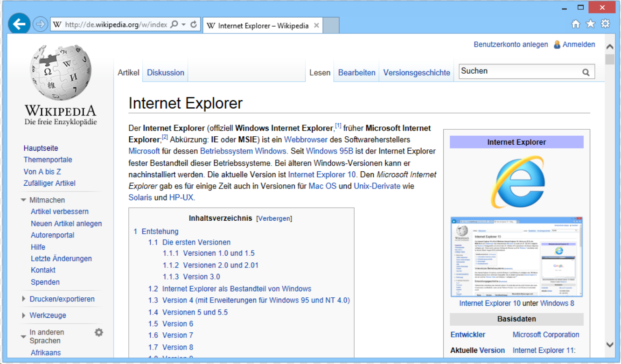The image size is (621, 364).
Task: Jump to 1.1 Die ersten Versionen
Action: pyautogui.click(x=189, y=242)
